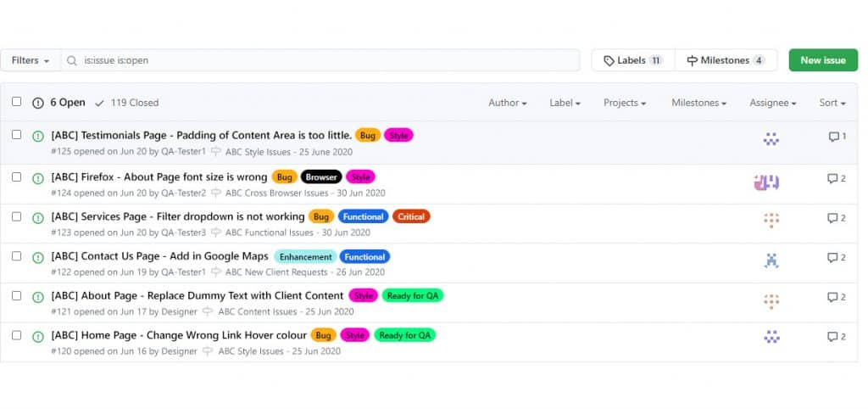Viewport: 868px width, 409px height.
Task: Show the 6 Open issues
Action: 58,103
